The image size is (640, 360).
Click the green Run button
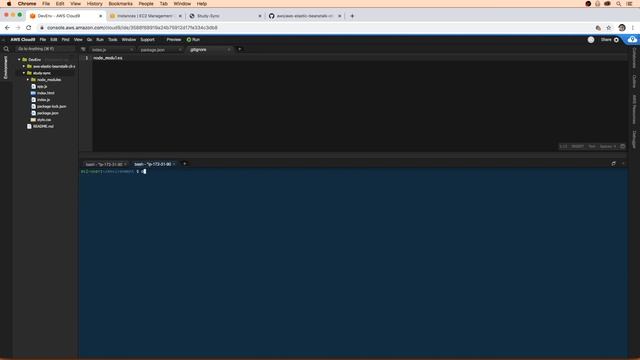click(193, 40)
